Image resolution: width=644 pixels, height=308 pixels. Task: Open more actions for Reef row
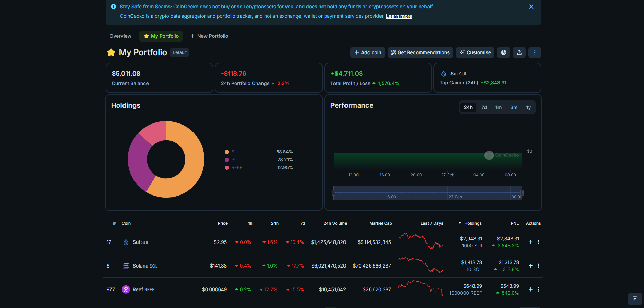(539, 289)
